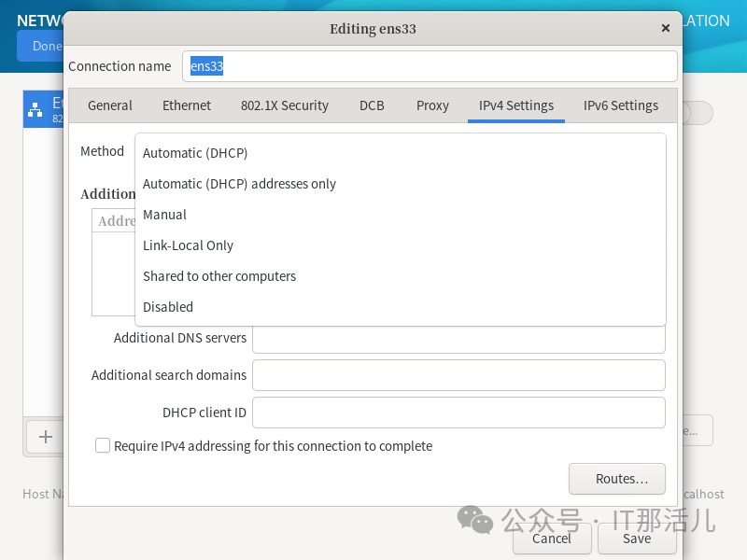Viewport: 747px width, 560px height.
Task: Open the Proxy tab
Action: click(x=432, y=105)
